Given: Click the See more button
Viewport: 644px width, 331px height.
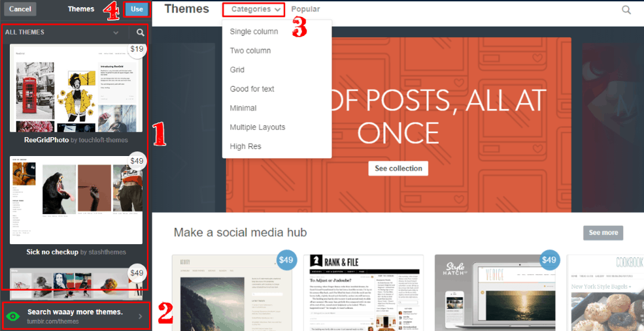Looking at the screenshot, I should point(603,232).
